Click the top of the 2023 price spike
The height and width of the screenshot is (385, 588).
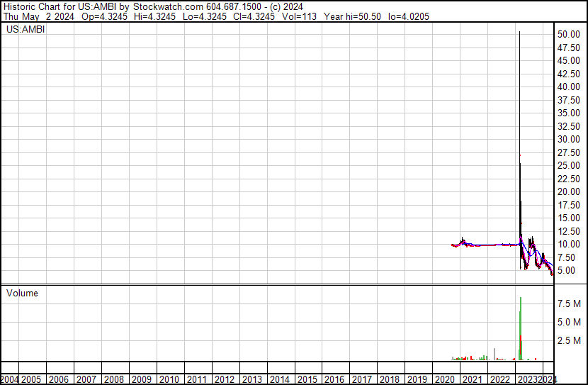coord(520,33)
